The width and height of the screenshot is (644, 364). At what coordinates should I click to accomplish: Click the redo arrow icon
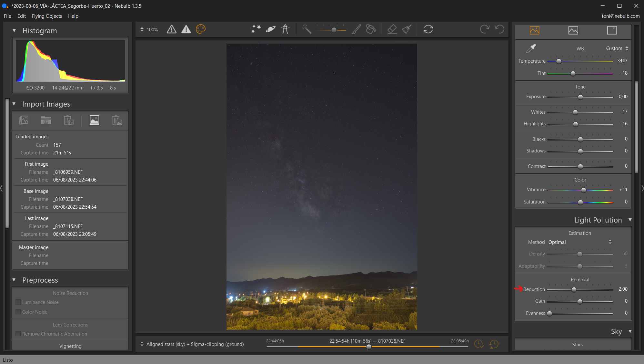(485, 29)
